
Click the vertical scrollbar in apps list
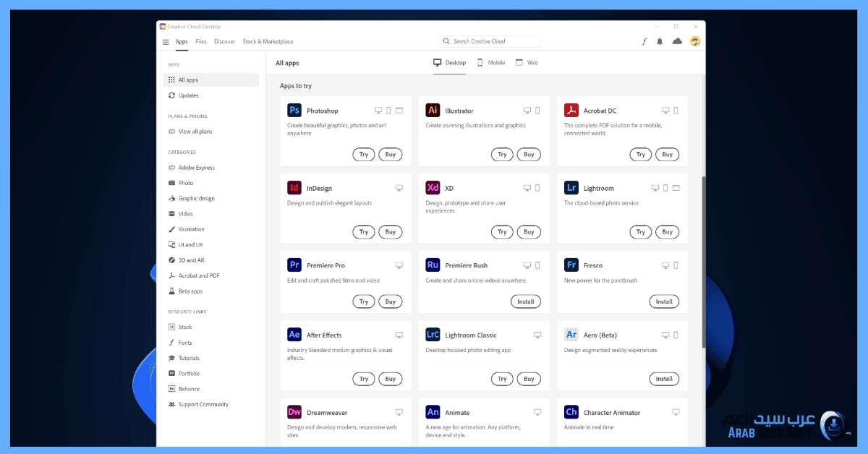(703, 260)
